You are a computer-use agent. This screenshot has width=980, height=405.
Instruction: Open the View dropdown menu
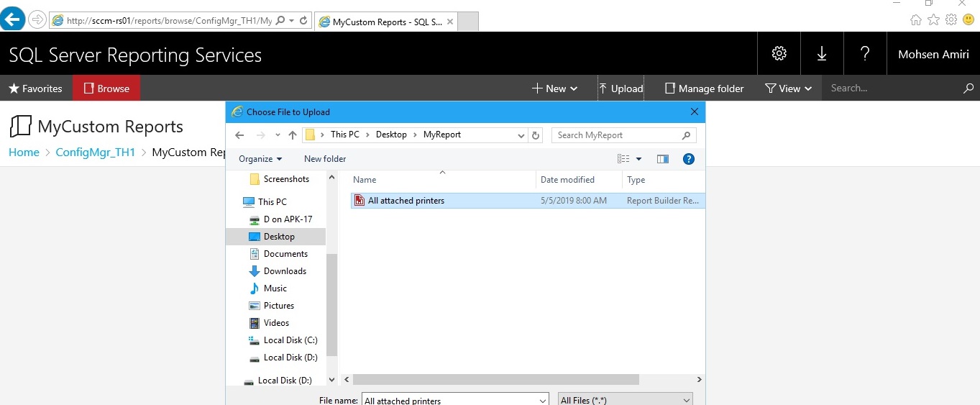click(x=789, y=88)
